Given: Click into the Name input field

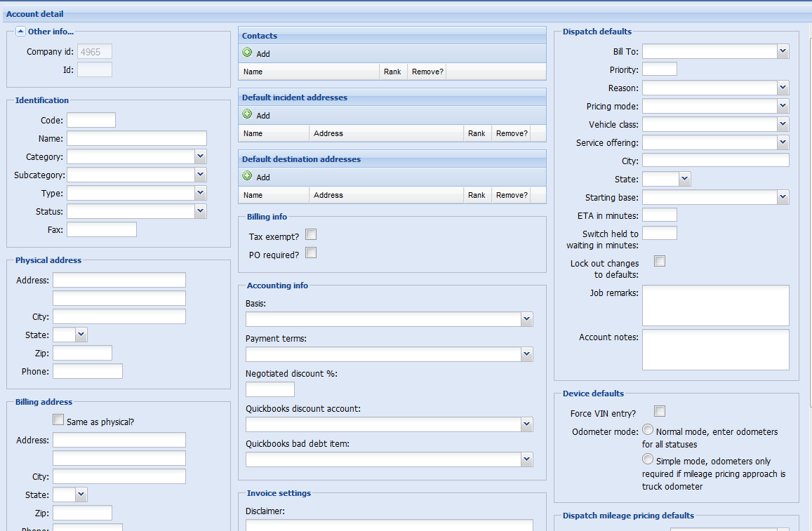Looking at the screenshot, I should click(137, 138).
